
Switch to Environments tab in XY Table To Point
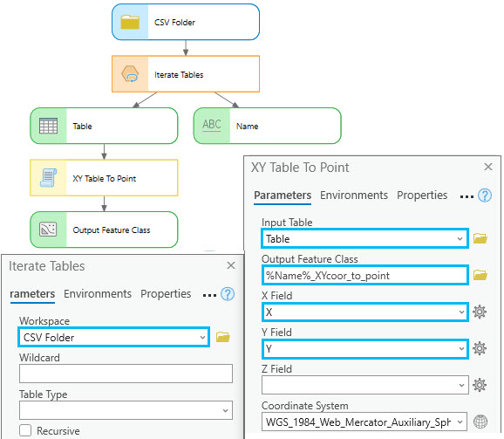pyautogui.click(x=354, y=195)
